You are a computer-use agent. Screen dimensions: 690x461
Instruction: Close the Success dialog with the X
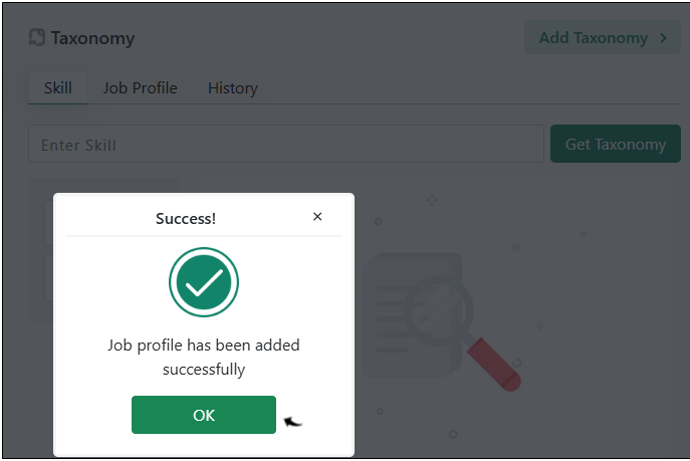point(317,216)
